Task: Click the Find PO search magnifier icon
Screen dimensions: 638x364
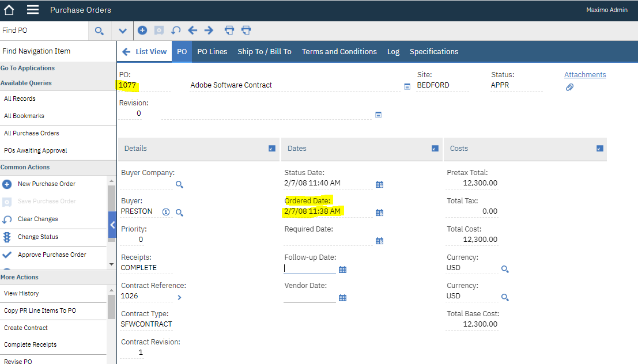Action: coord(99,31)
